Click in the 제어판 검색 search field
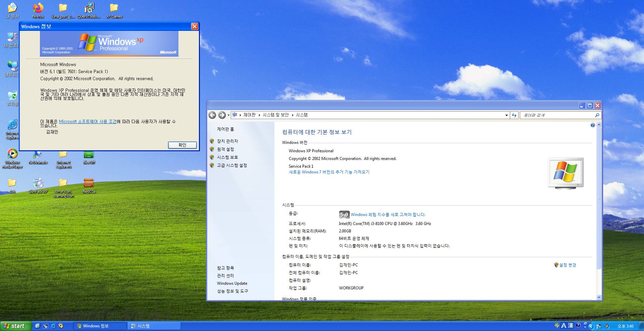 557,115
